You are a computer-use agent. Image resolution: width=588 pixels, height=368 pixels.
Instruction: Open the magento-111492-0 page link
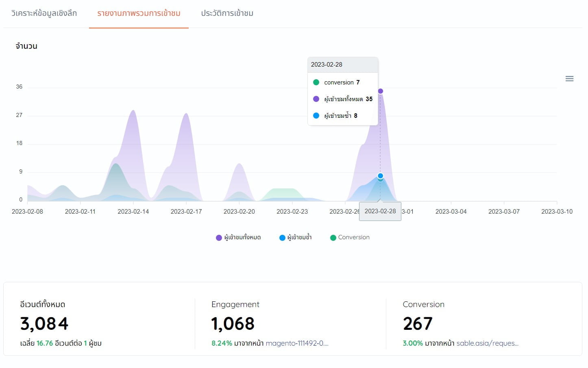[297, 343]
